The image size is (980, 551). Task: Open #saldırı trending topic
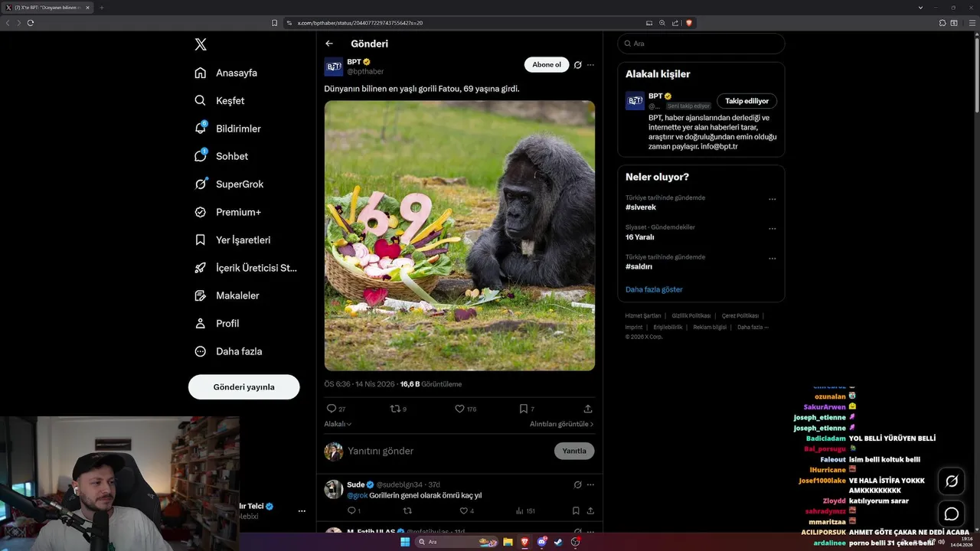[639, 266]
